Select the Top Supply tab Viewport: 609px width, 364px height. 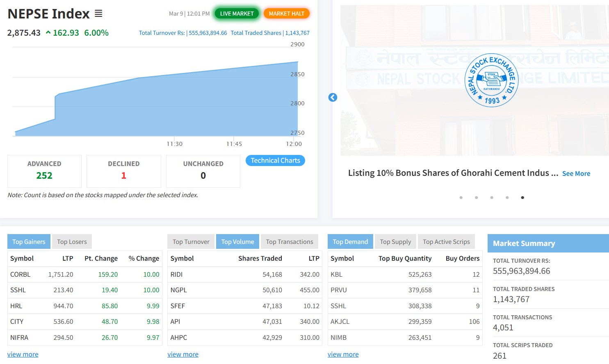click(395, 242)
